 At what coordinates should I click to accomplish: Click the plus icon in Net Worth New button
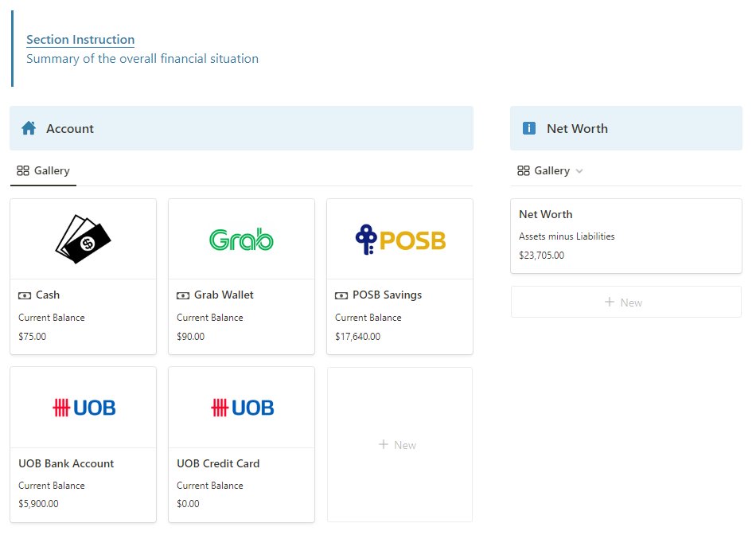point(610,302)
